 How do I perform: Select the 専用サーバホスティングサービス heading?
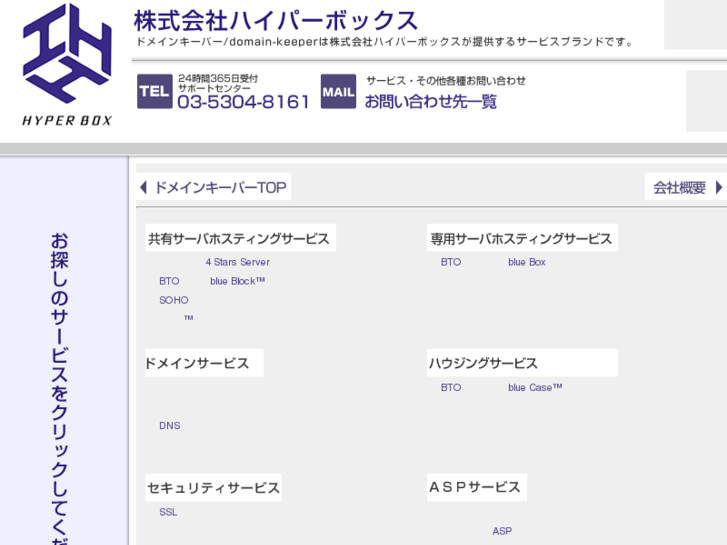pos(523,238)
